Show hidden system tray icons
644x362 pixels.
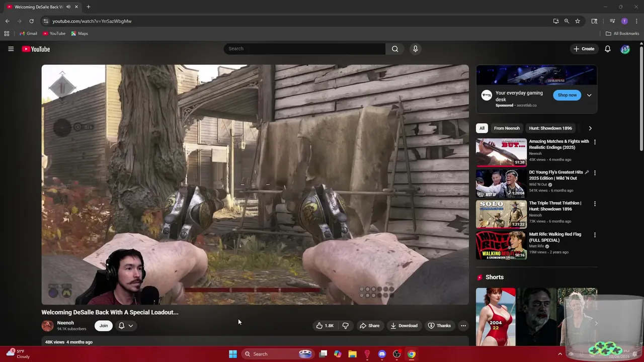559,354
